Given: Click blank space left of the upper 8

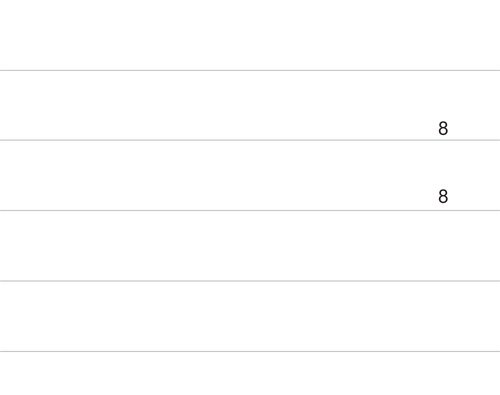Looking at the screenshot, I should pyautogui.click(x=217, y=105).
